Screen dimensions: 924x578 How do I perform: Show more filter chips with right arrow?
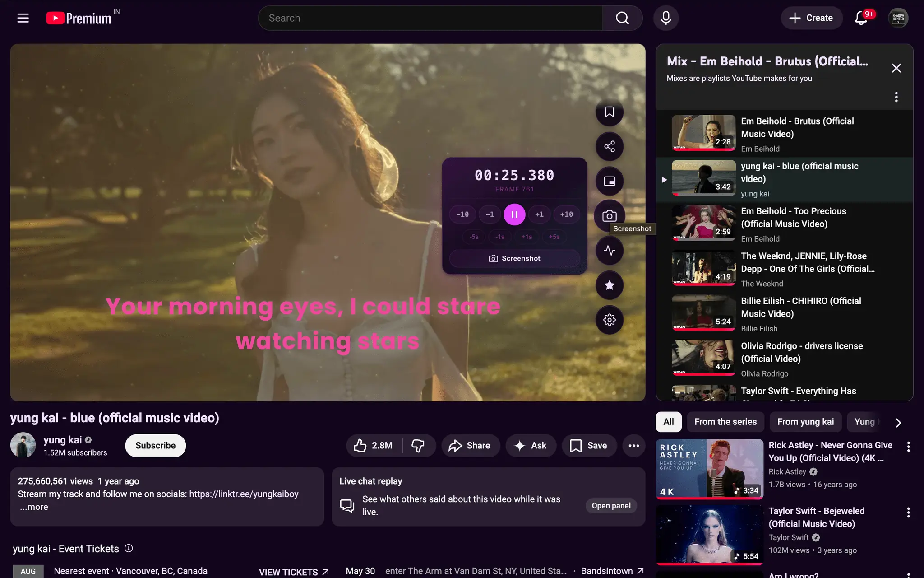click(898, 423)
